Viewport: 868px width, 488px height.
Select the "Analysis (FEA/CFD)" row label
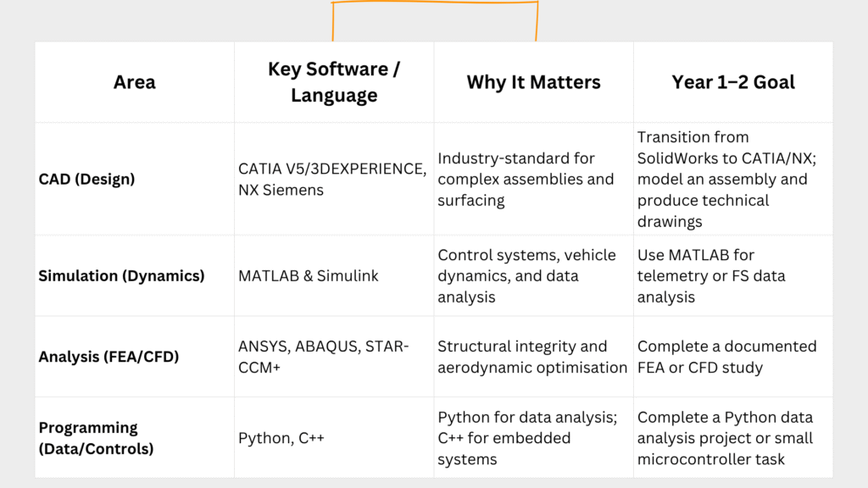point(108,357)
